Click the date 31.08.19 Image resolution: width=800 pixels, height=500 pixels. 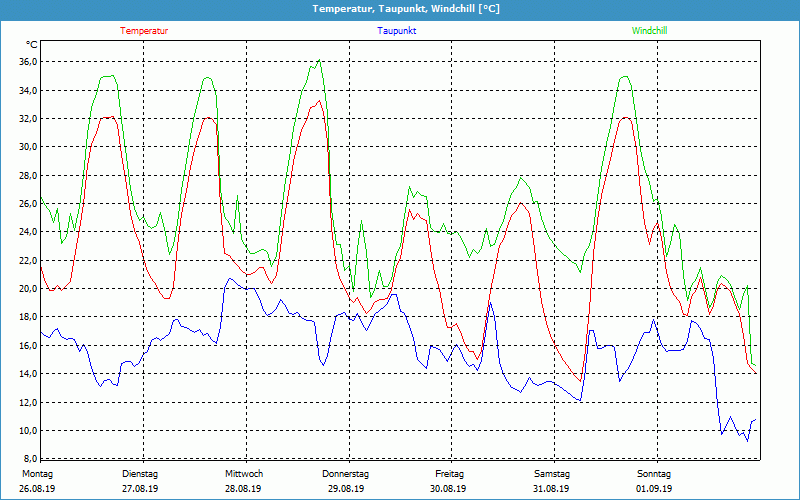[551, 489]
